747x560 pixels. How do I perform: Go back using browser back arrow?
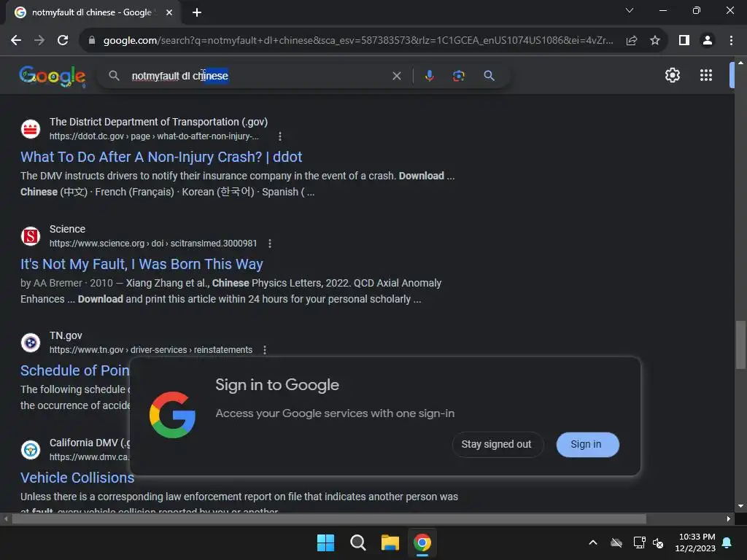[16, 41]
